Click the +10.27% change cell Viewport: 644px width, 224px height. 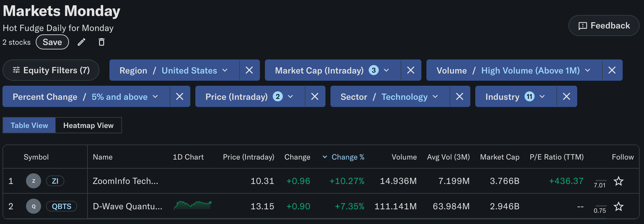pyautogui.click(x=347, y=181)
